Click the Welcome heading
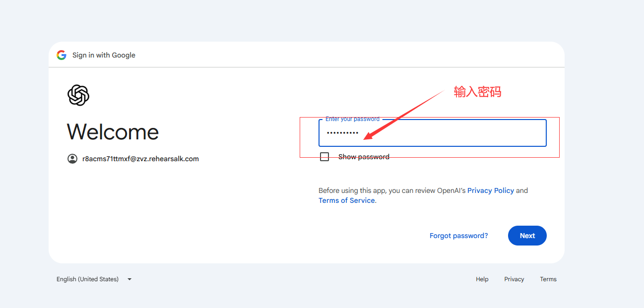The image size is (644, 308). (x=113, y=132)
